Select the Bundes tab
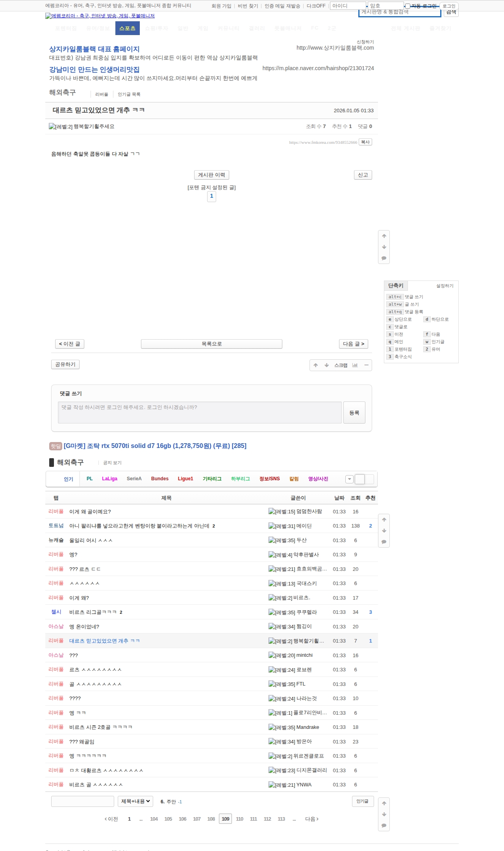The height and width of the screenshot is (851, 504). click(159, 479)
